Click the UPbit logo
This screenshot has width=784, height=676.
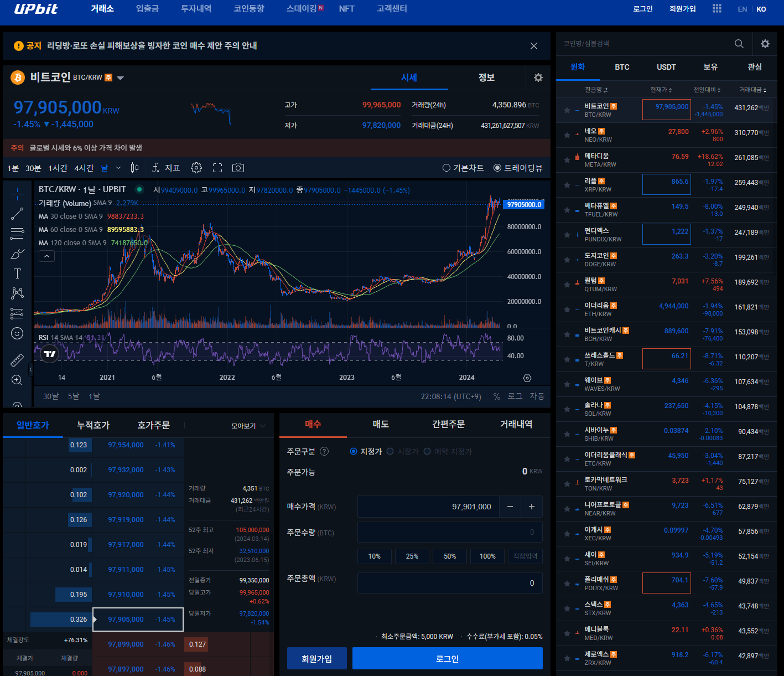click(x=36, y=9)
